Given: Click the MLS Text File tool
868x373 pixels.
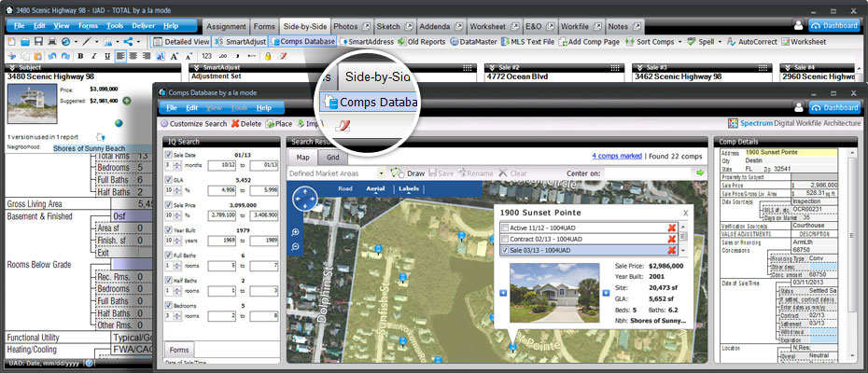Looking at the screenshot, I should [528, 42].
